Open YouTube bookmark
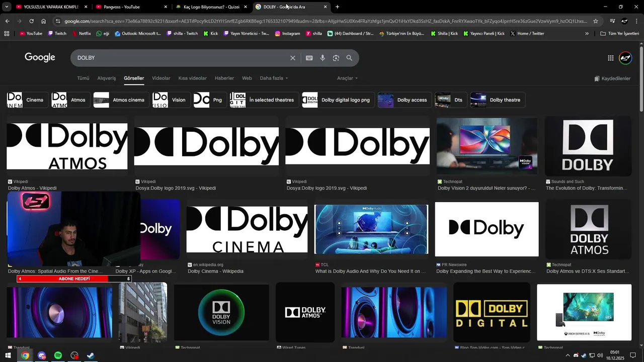This screenshot has height=362, width=644. point(31,33)
